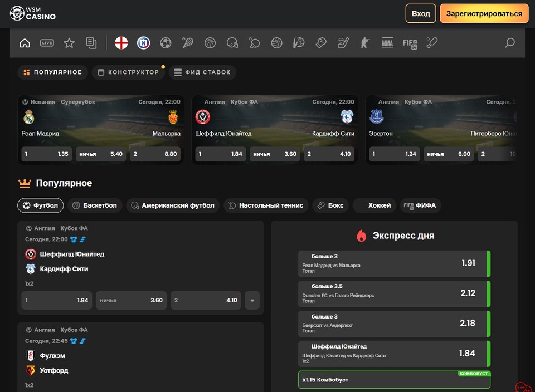Filter popular events by Хоккей
This screenshot has width=535, height=392.
tap(374, 205)
